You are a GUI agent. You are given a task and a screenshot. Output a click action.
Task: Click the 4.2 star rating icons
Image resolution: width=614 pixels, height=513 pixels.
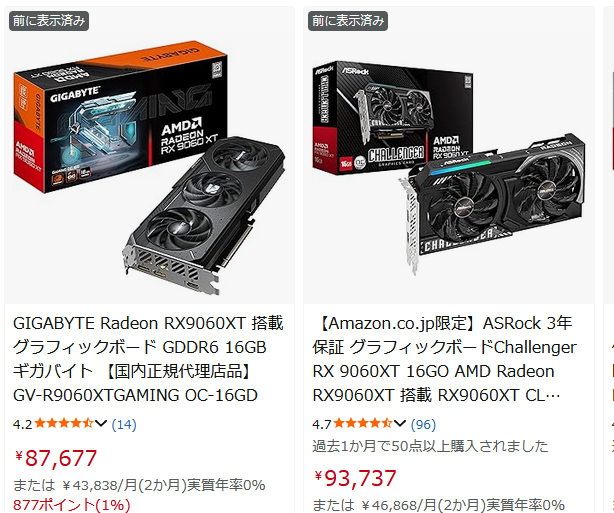click(x=64, y=423)
